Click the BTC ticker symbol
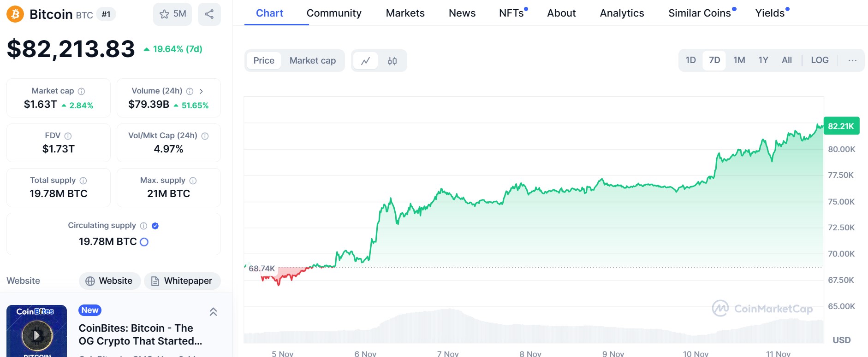Image resolution: width=868 pixels, height=357 pixels. pyautogui.click(x=84, y=15)
